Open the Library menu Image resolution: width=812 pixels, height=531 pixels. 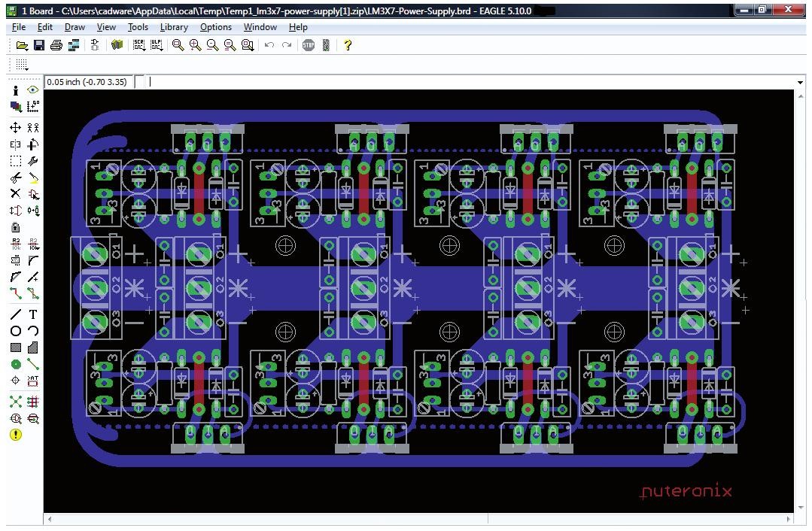pyautogui.click(x=174, y=27)
